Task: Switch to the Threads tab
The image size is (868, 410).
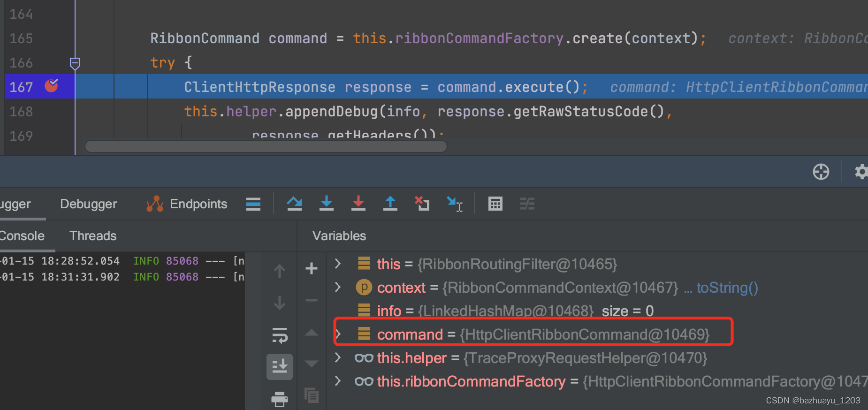Action: pyautogui.click(x=93, y=236)
